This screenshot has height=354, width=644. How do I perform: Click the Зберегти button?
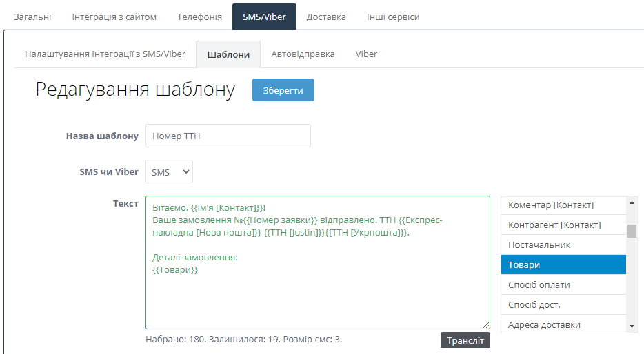tap(283, 90)
